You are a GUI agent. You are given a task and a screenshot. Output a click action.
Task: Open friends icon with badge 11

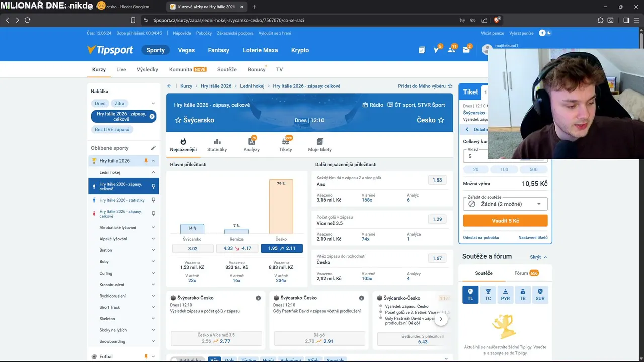tap(452, 50)
